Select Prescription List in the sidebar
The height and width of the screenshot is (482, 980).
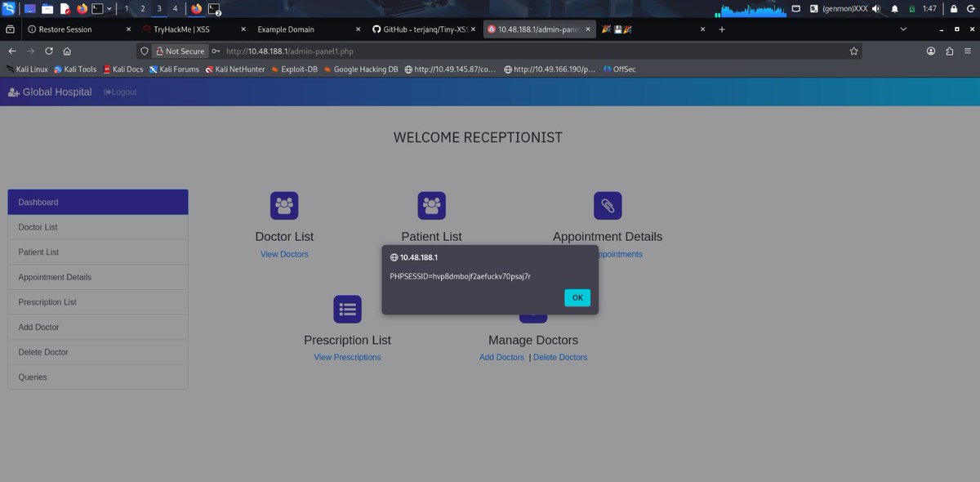pyautogui.click(x=98, y=302)
